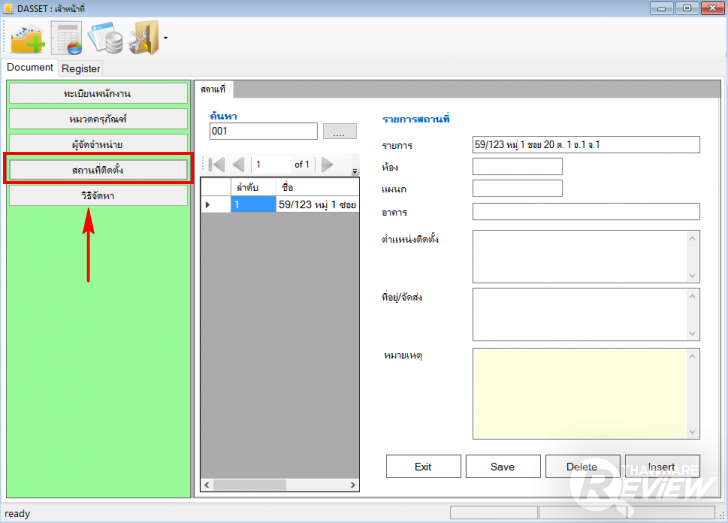The image size is (728, 523).
Task: Minimize the DASSET window
Action: tap(662, 8)
